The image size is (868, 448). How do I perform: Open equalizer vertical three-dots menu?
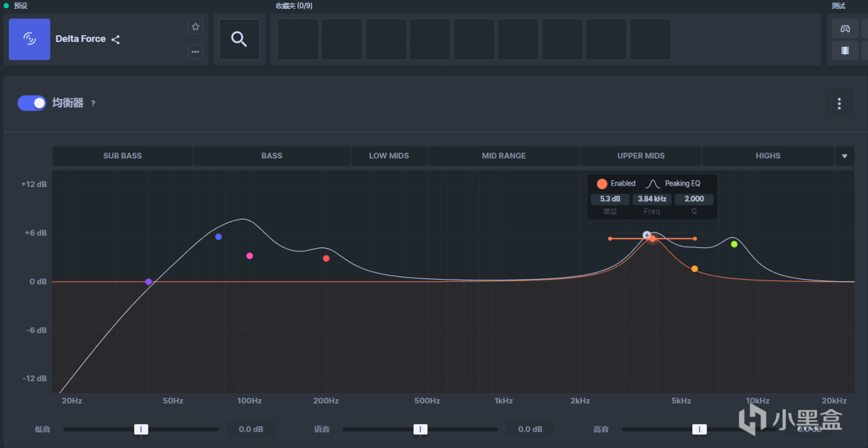tap(839, 104)
